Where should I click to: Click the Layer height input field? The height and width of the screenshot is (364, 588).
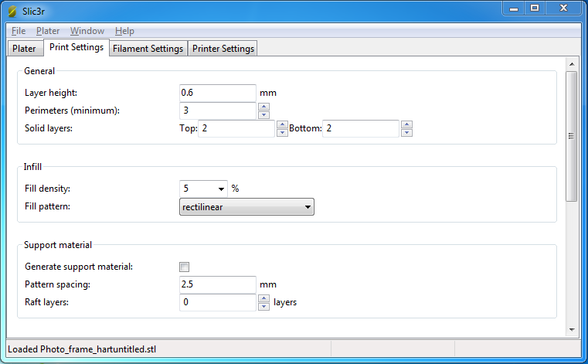point(217,93)
